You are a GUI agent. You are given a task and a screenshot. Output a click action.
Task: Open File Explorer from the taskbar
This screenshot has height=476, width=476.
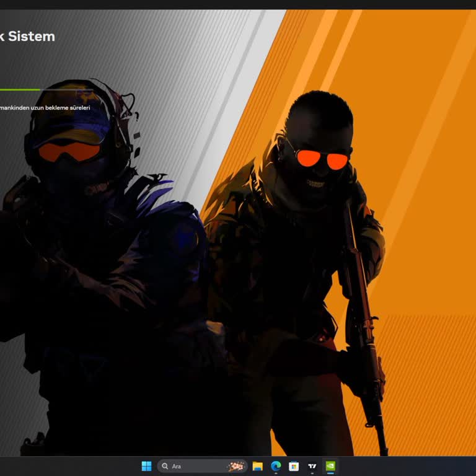[x=257, y=466]
